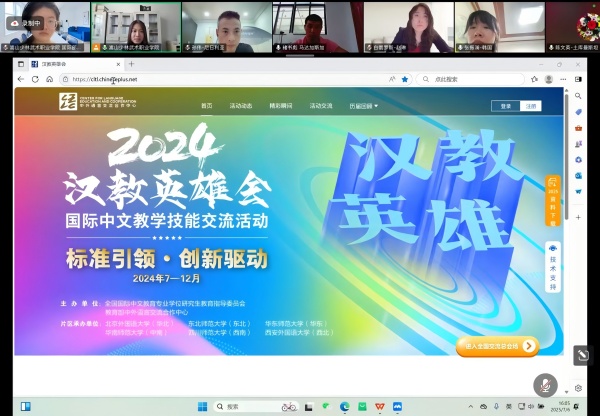Click the 登录 login button
The height and width of the screenshot is (416, 600).
[x=505, y=106]
